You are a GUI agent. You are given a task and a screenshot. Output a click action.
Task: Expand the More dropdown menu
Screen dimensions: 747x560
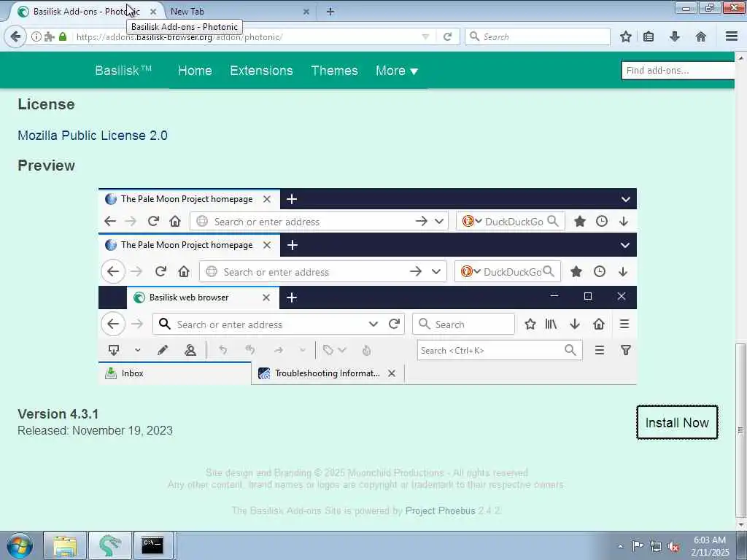point(397,71)
